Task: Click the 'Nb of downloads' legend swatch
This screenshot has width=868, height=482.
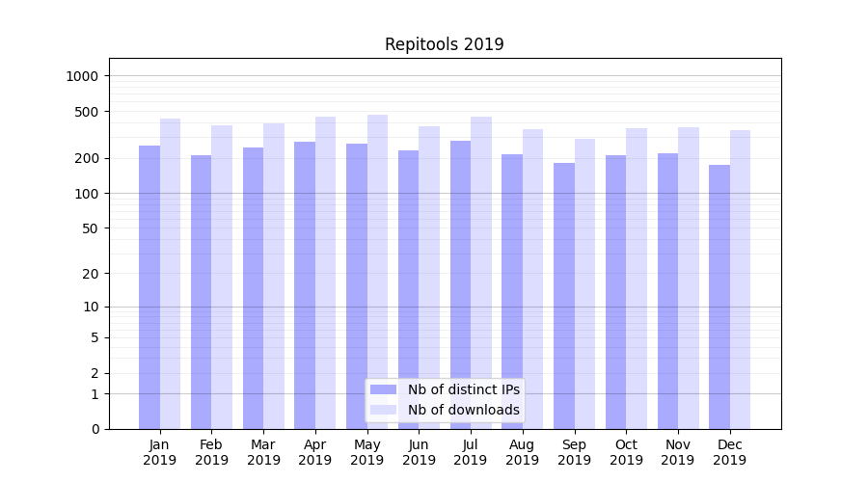Action: pos(383,410)
